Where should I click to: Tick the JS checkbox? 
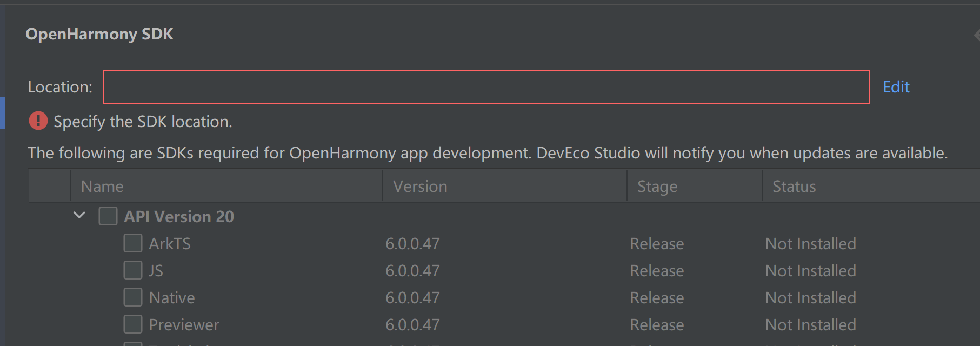pyautogui.click(x=133, y=270)
